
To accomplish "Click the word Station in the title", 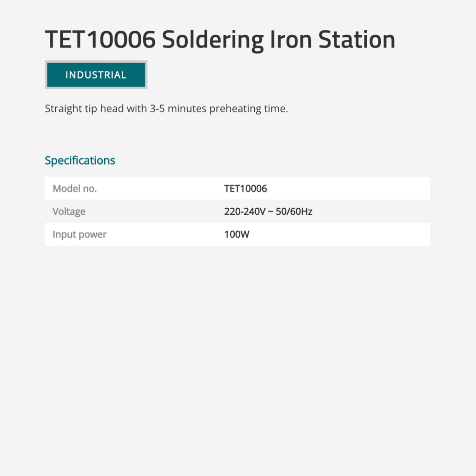I will pyautogui.click(x=357, y=40).
